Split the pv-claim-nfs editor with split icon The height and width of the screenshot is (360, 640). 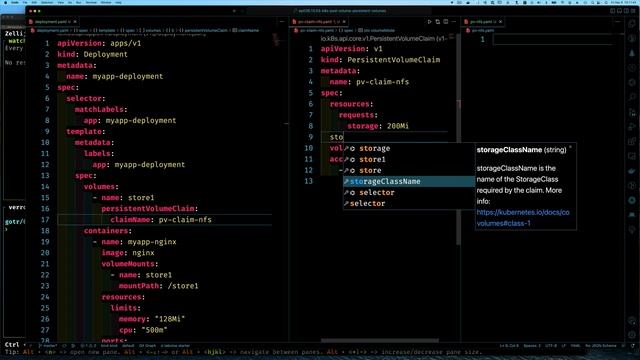pyautogui.click(x=446, y=22)
